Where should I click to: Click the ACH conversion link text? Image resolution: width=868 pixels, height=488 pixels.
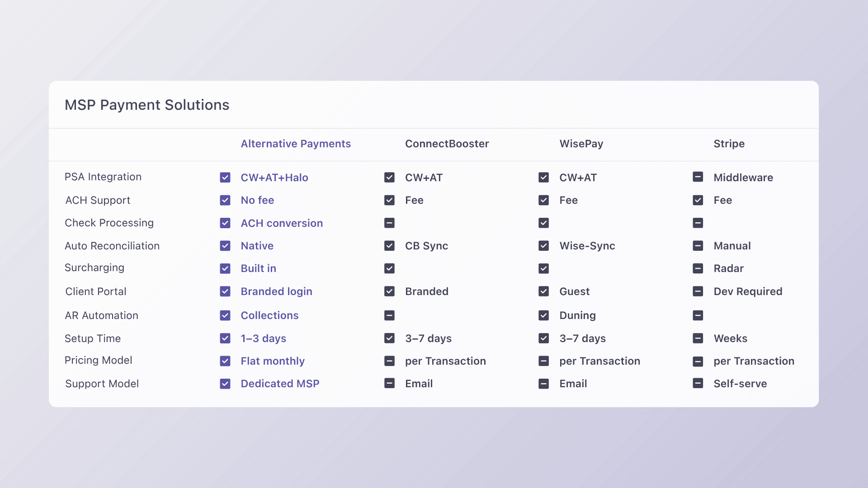click(x=282, y=223)
